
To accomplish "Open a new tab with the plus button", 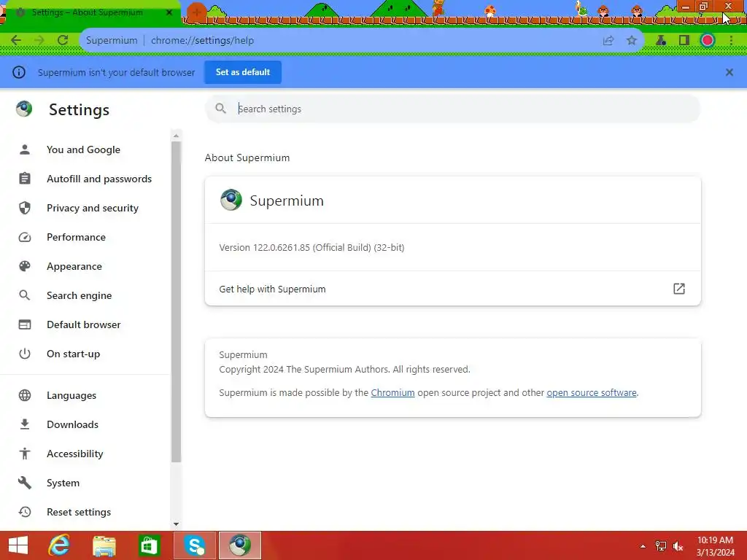I will (x=196, y=13).
